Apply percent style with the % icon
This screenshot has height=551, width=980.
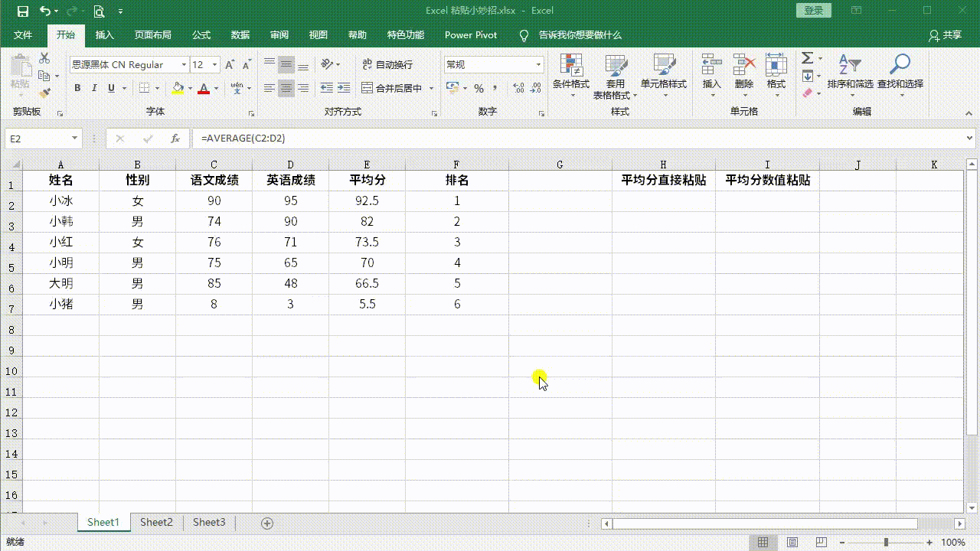pyautogui.click(x=479, y=89)
